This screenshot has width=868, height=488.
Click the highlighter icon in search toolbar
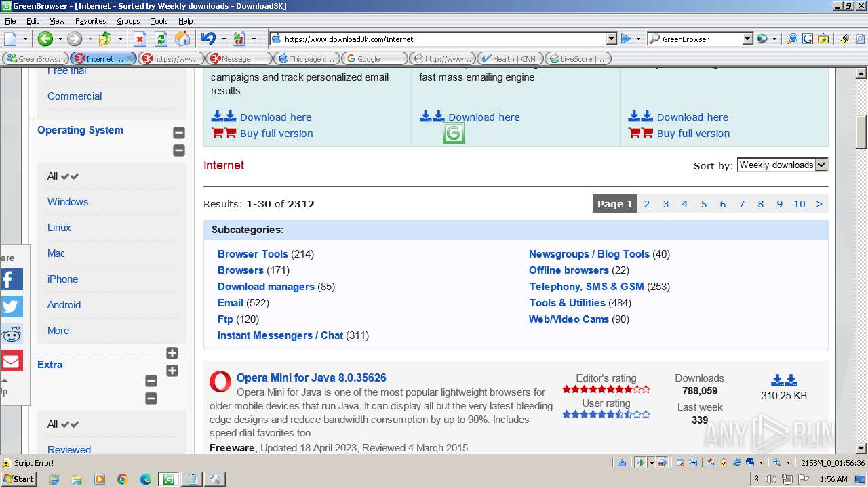pos(844,39)
